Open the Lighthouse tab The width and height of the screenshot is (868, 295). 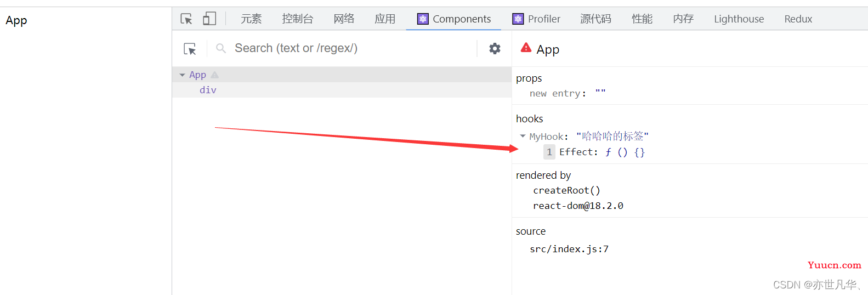click(x=739, y=19)
